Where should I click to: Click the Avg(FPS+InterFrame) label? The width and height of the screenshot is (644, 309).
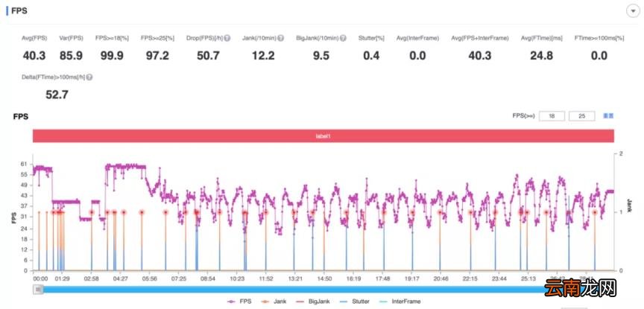tap(480, 38)
